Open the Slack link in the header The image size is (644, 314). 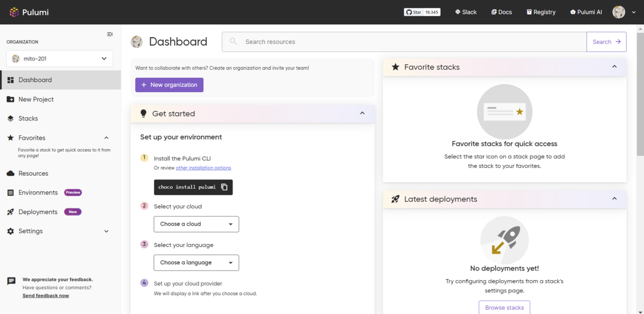click(466, 12)
